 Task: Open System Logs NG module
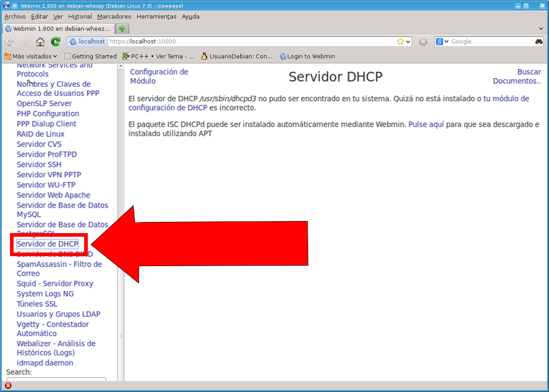(45, 294)
